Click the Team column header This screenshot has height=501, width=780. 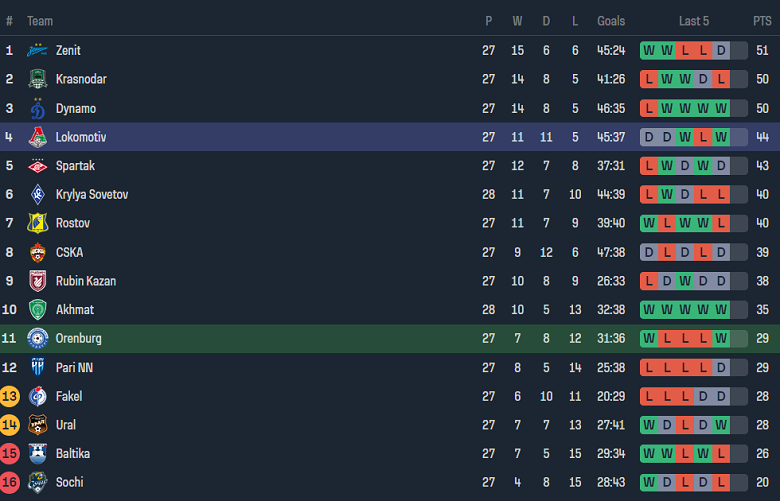pos(40,21)
